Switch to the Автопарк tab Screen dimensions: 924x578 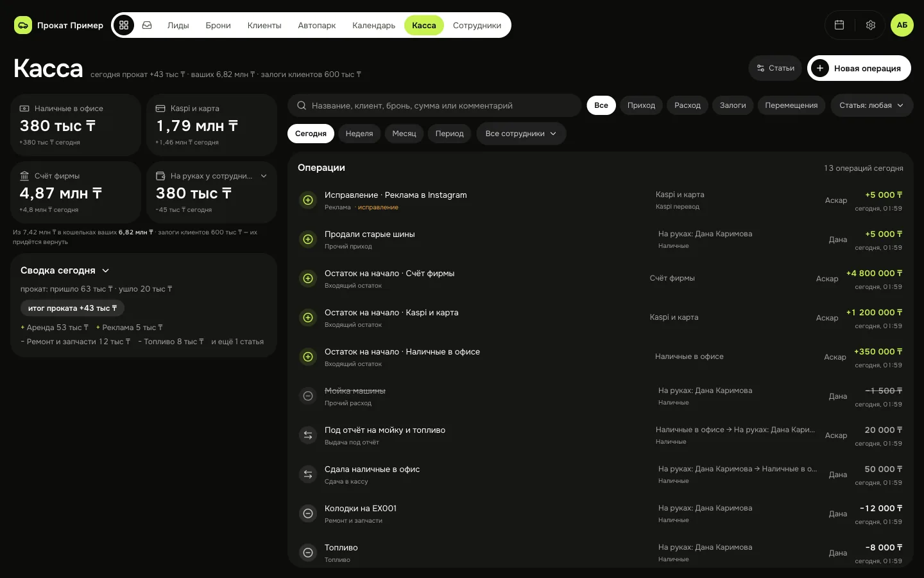(x=317, y=25)
